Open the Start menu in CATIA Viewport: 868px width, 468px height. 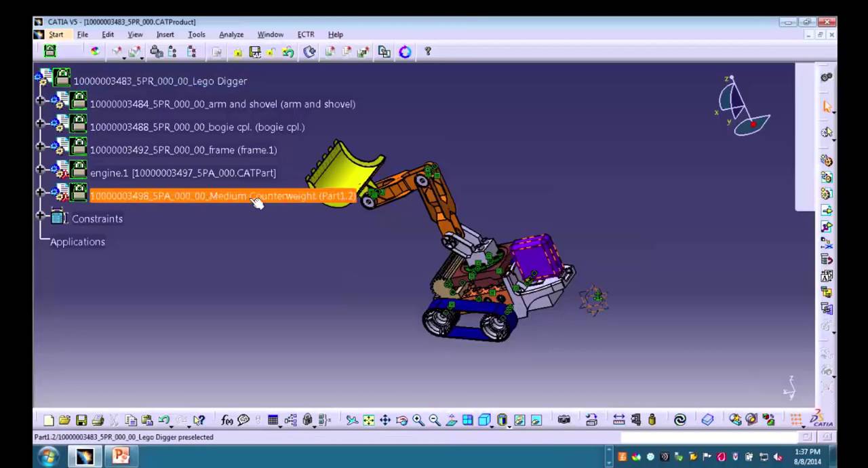click(x=56, y=35)
